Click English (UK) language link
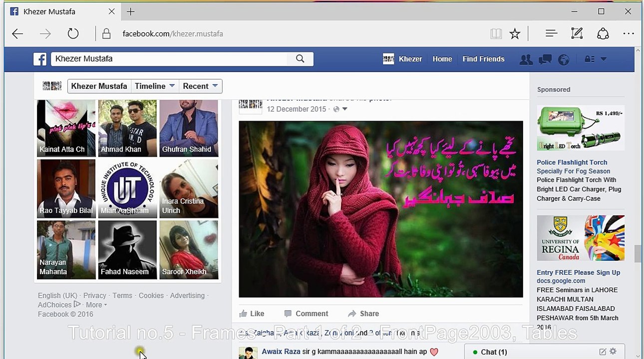Viewport: 644px width, 359px height. point(57,296)
